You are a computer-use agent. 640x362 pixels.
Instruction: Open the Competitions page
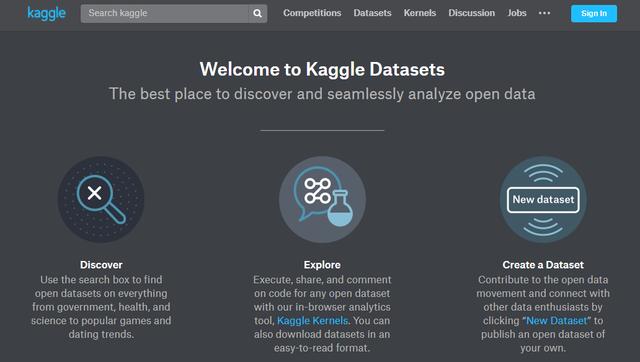[312, 13]
